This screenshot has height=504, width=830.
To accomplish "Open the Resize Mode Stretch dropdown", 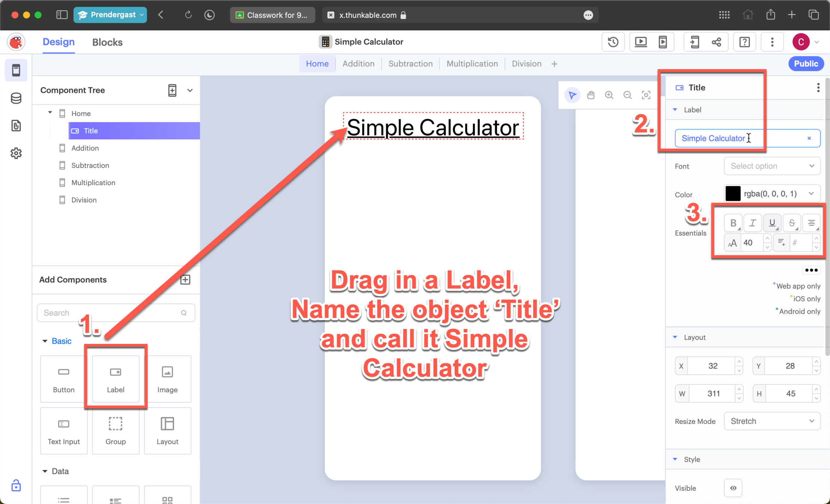I will tap(772, 421).
